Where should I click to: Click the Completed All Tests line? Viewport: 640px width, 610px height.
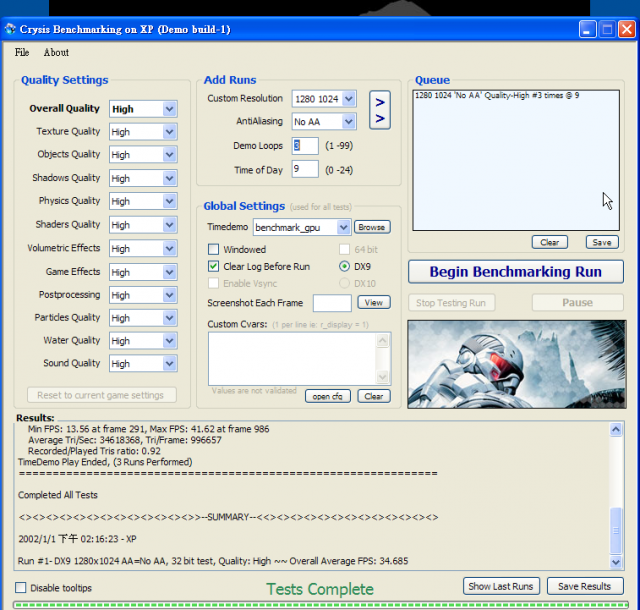tap(58, 495)
